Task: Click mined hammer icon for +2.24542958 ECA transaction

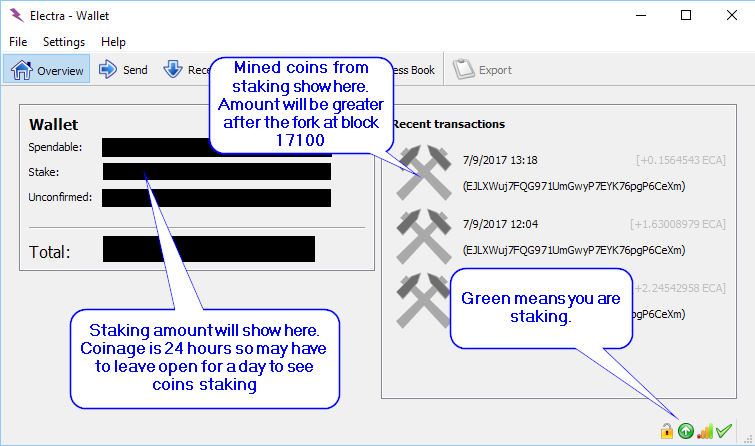Action: [x=423, y=301]
